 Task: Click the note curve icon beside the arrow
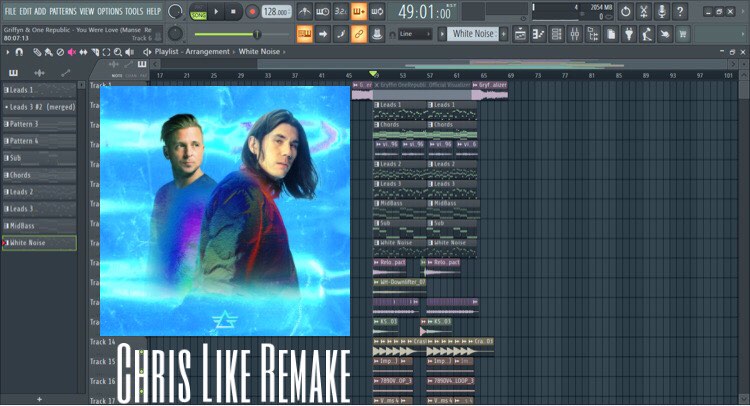pos(341,34)
